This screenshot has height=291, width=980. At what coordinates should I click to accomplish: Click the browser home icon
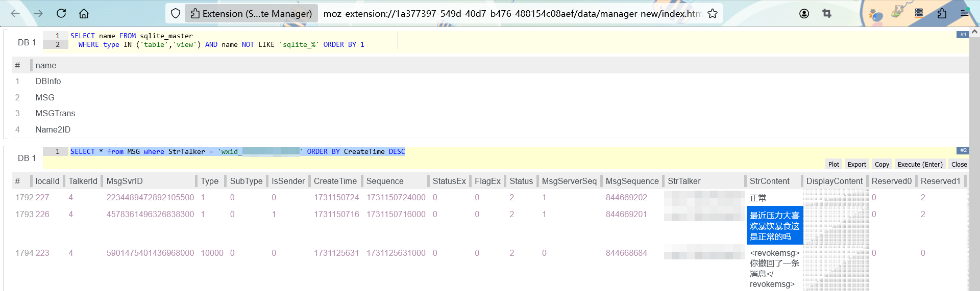pos(84,13)
